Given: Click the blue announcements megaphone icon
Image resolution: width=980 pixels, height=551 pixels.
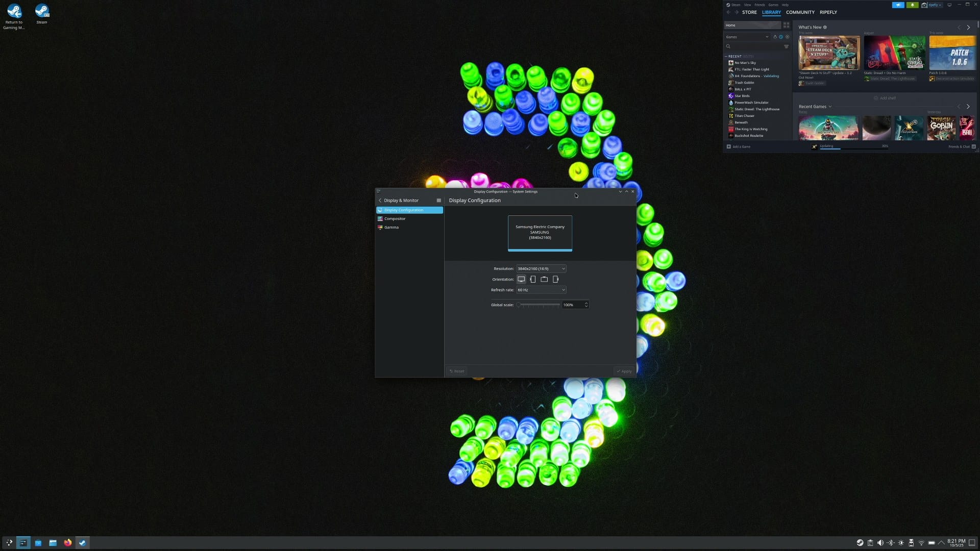Looking at the screenshot, I should (x=898, y=5).
